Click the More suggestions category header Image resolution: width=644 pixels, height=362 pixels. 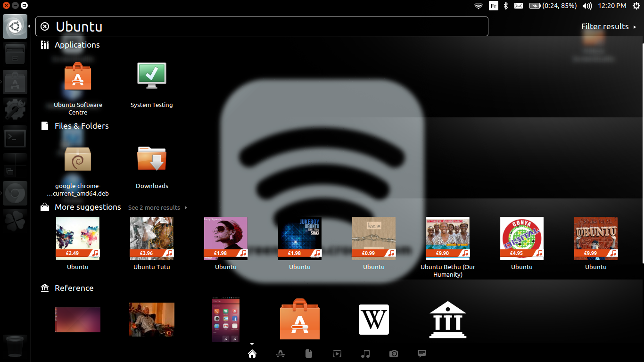point(81,207)
